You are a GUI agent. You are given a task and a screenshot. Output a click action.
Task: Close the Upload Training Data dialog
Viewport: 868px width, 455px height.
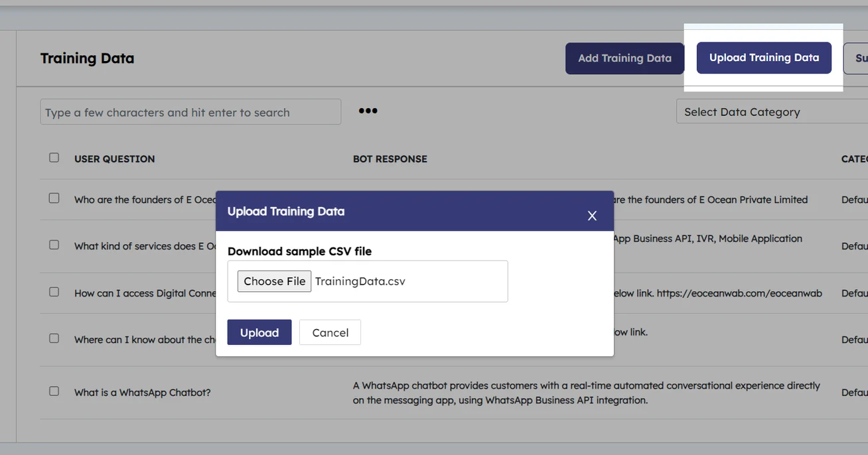pos(592,216)
